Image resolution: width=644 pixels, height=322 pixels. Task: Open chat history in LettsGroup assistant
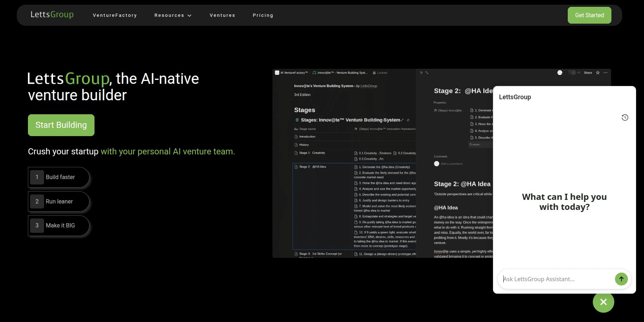tap(625, 117)
